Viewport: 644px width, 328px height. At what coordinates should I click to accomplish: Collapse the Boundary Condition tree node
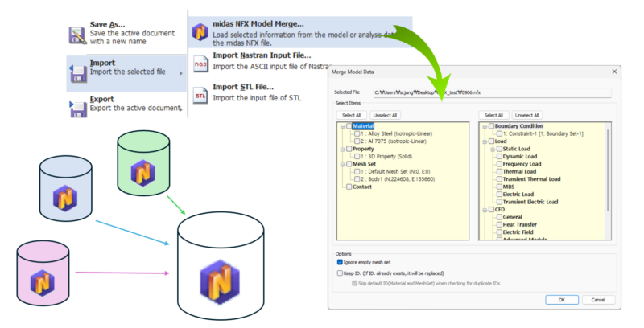point(485,126)
